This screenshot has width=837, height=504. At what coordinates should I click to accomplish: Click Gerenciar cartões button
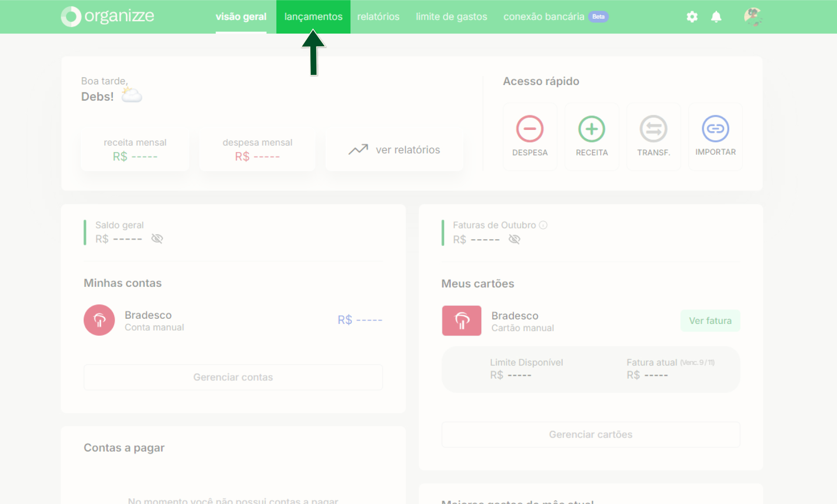591,435
